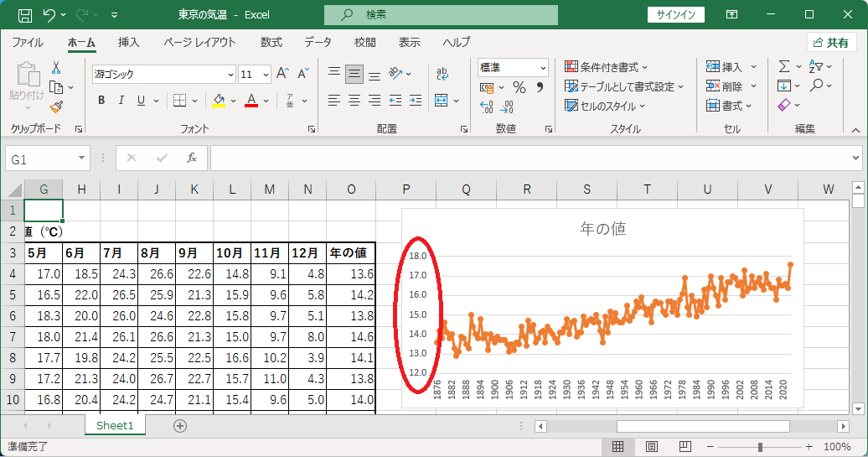The height and width of the screenshot is (457, 868).
Task: Toggle italic formatting
Action: [121, 101]
